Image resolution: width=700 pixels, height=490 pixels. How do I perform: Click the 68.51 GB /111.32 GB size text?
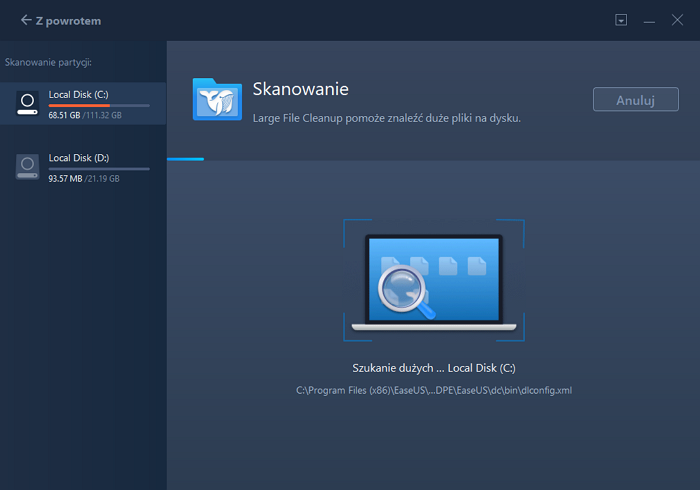[85, 115]
